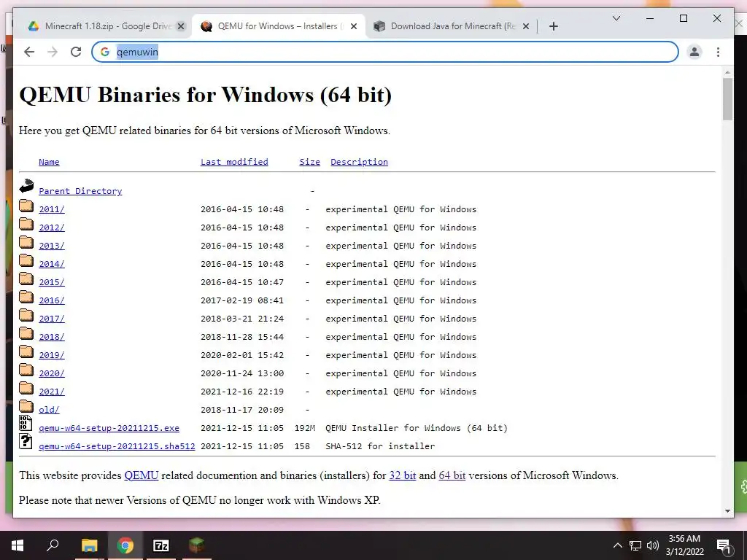Screen dimensions: 747x560
Task: Open the 2017/ folder link
Action: tap(52, 319)
